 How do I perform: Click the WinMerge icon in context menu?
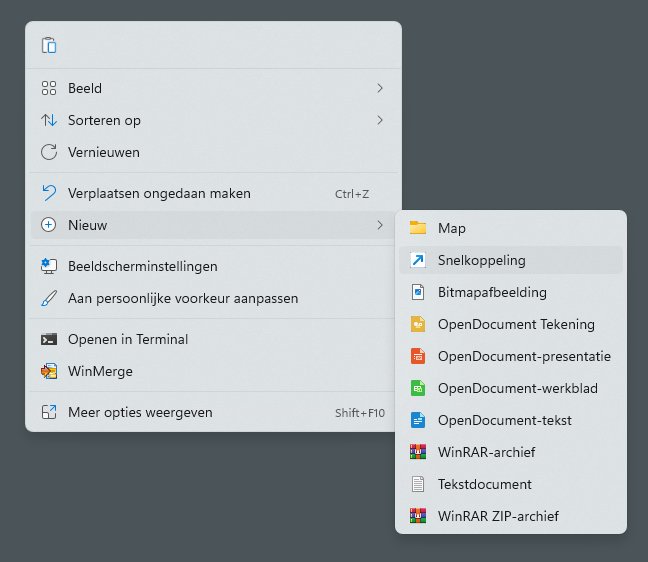(49, 371)
